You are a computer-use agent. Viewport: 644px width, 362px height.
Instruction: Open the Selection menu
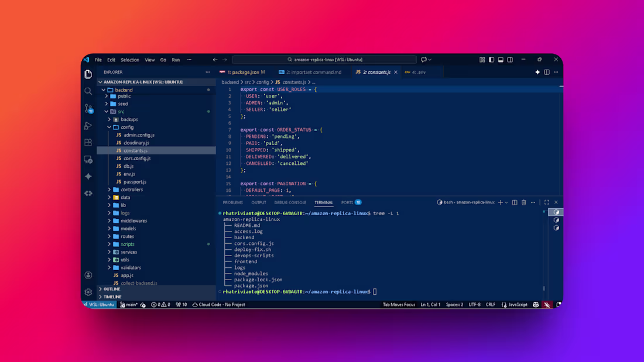[x=130, y=60]
